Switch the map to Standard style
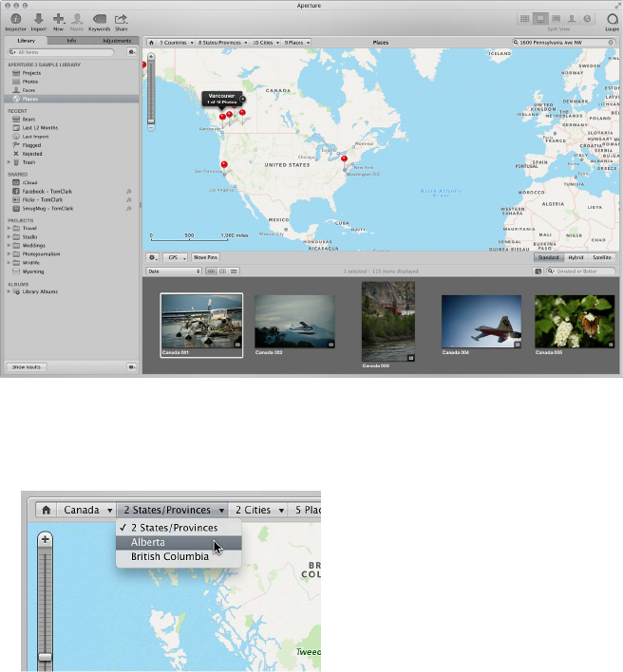 coord(548,257)
